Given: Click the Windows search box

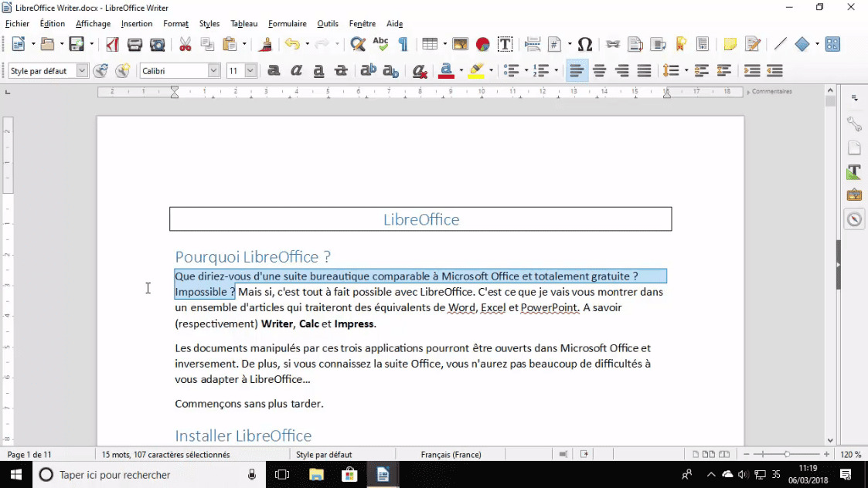Looking at the screenshot, I should (x=148, y=475).
